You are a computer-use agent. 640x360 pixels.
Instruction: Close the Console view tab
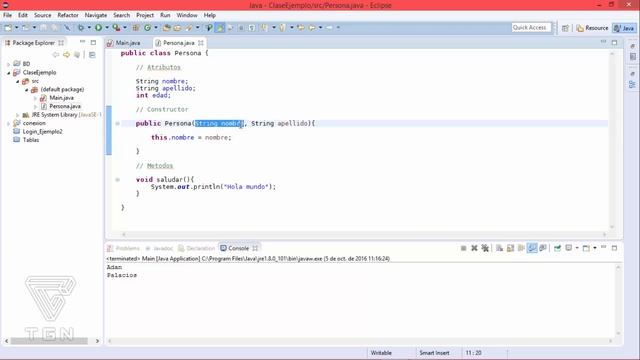(255, 248)
